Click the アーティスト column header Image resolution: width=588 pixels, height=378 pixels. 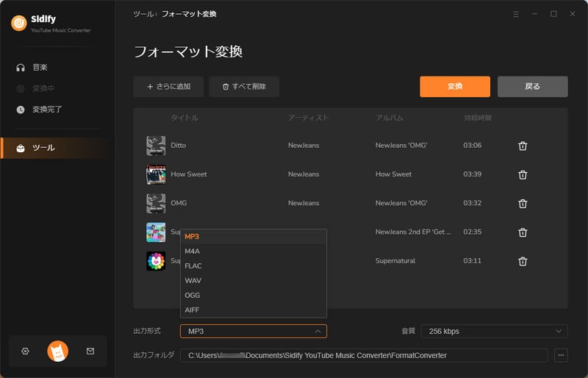coord(308,118)
